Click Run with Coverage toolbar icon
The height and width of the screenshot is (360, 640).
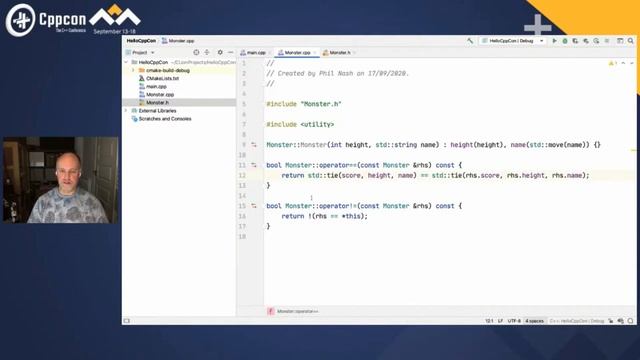pyautogui.click(x=575, y=41)
